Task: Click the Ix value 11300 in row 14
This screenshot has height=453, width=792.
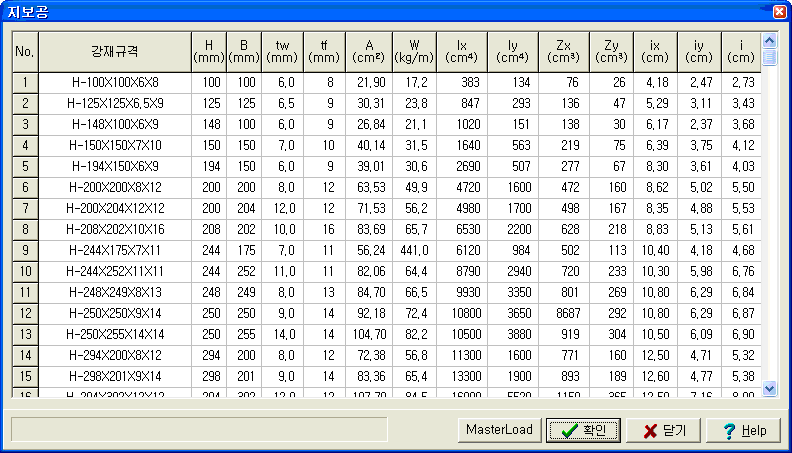Action: pos(462,356)
